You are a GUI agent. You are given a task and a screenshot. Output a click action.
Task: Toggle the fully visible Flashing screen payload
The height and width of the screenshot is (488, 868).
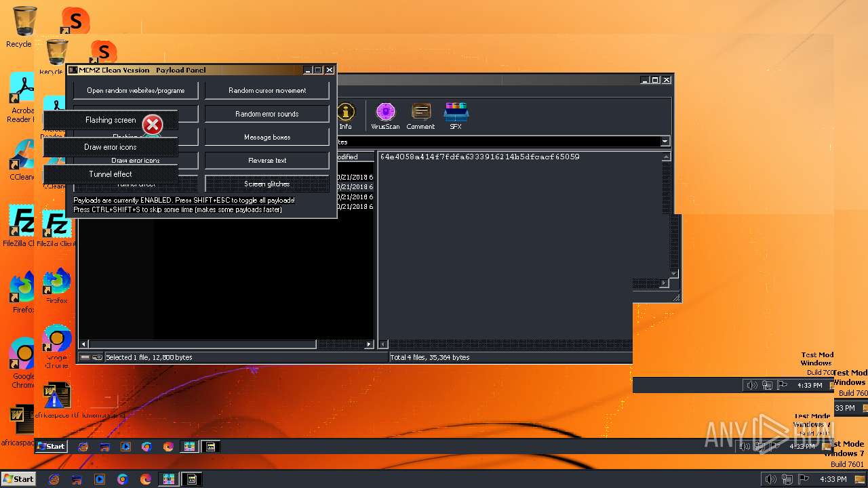(x=111, y=120)
